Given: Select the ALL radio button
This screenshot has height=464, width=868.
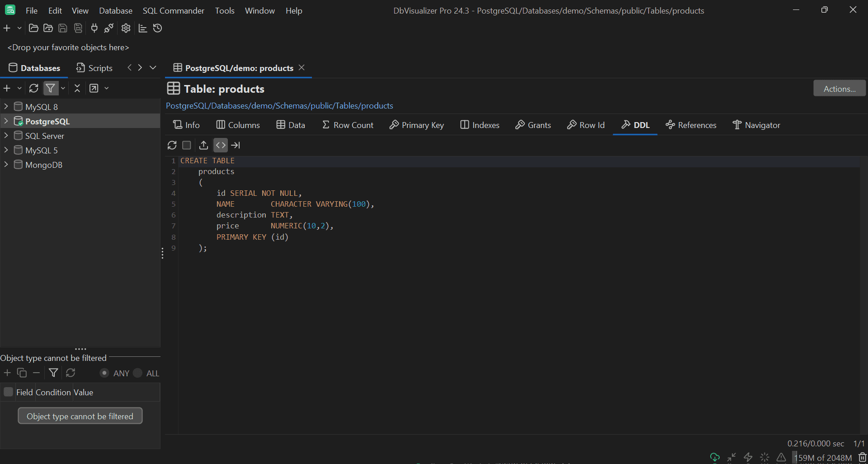Looking at the screenshot, I should click(x=138, y=373).
